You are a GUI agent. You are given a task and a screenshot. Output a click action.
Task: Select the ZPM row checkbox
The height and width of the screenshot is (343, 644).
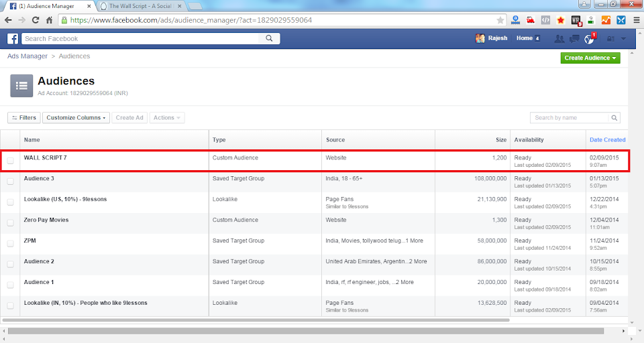tap(10, 243)
